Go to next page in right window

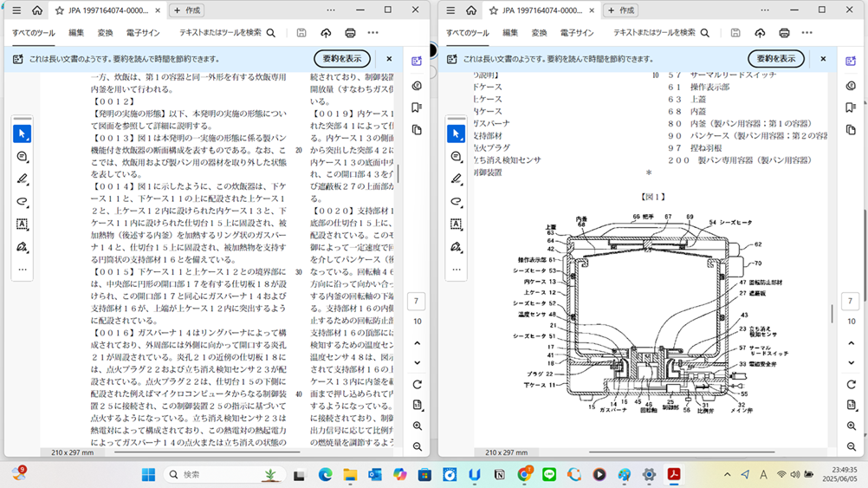852,363
